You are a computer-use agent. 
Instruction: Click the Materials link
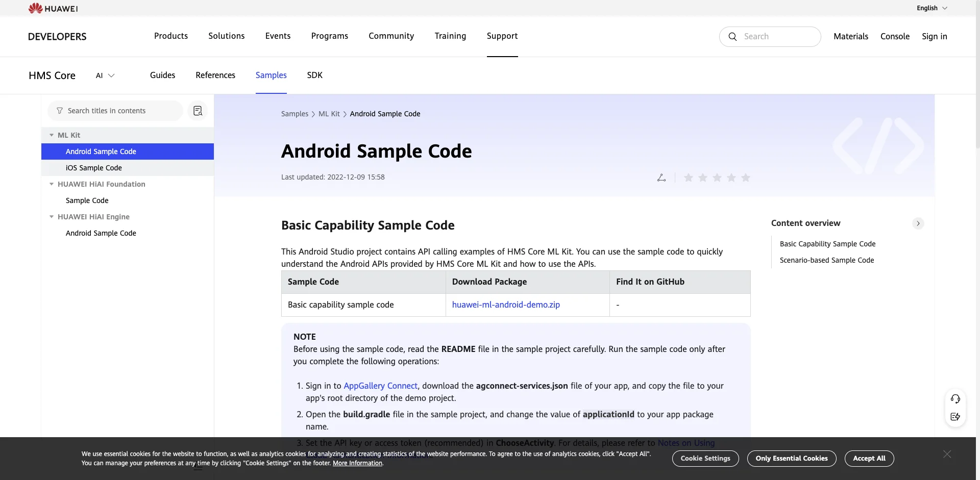pos(851,36)
